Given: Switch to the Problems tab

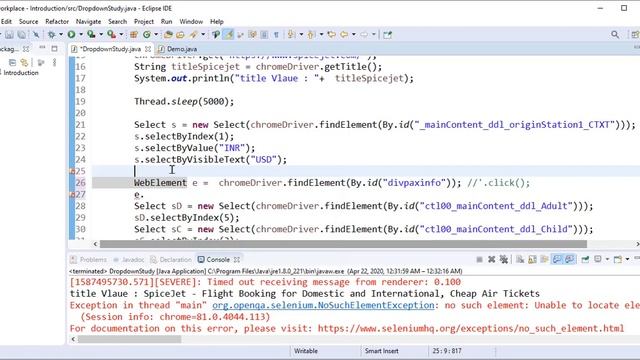Looking at the screenshot, I should (89, 260).
